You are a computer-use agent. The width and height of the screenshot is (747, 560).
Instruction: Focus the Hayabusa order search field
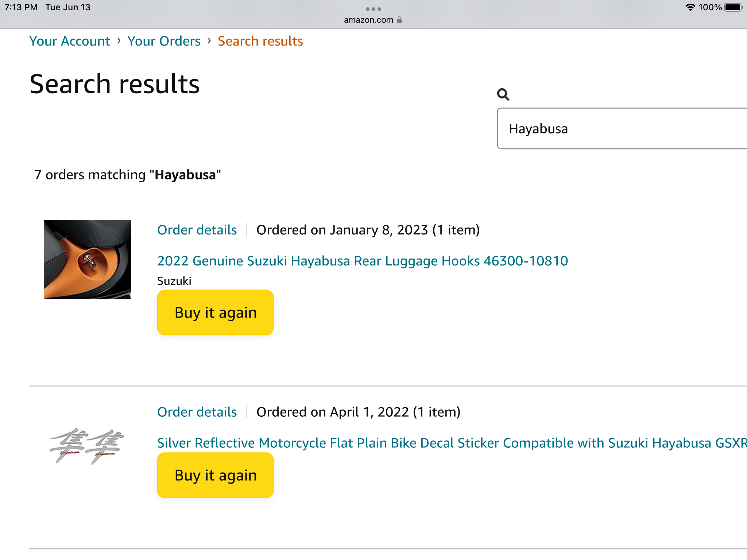coord(620,129)
